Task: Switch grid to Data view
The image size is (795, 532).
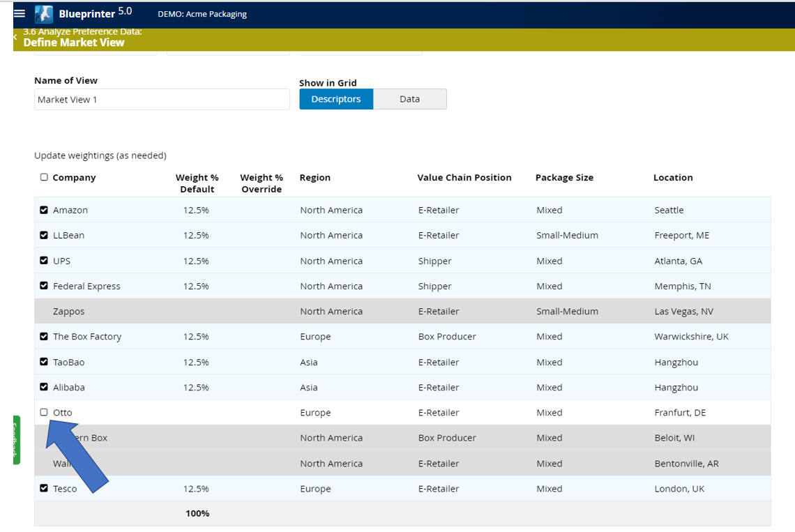Action: [409, 99]
